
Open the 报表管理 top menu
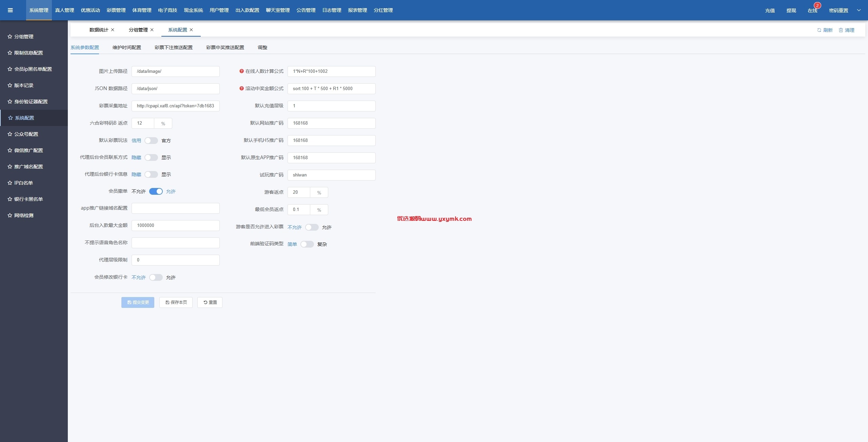point(357,10)
